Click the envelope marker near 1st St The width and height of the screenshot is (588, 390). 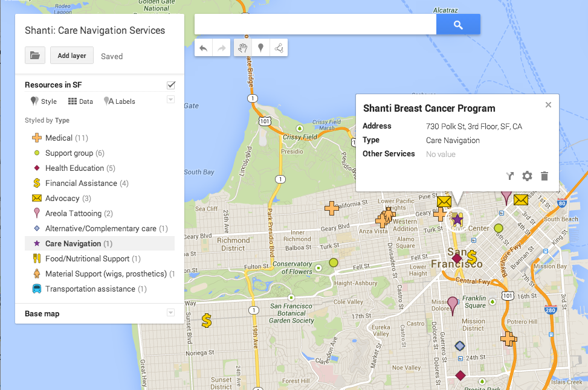tap(520, 200)
